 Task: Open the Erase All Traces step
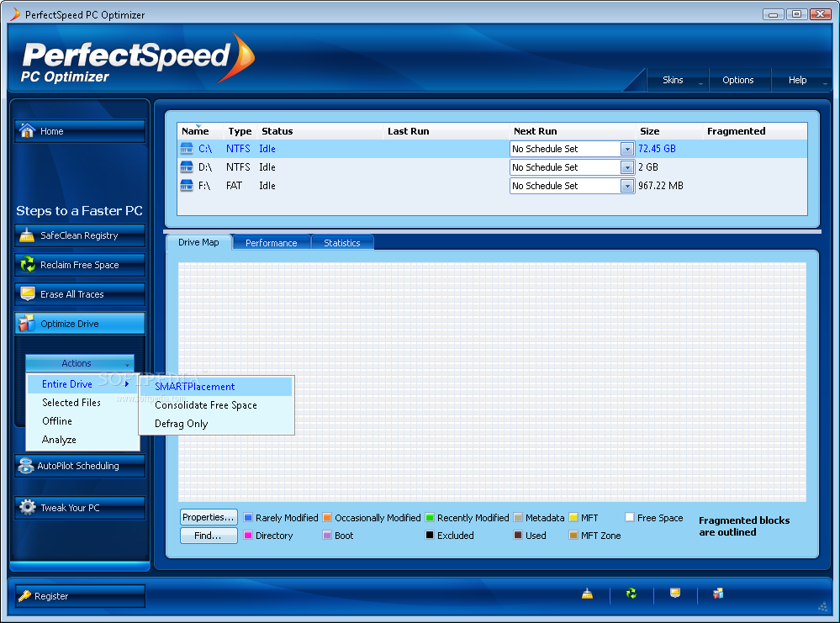[80, 294]
